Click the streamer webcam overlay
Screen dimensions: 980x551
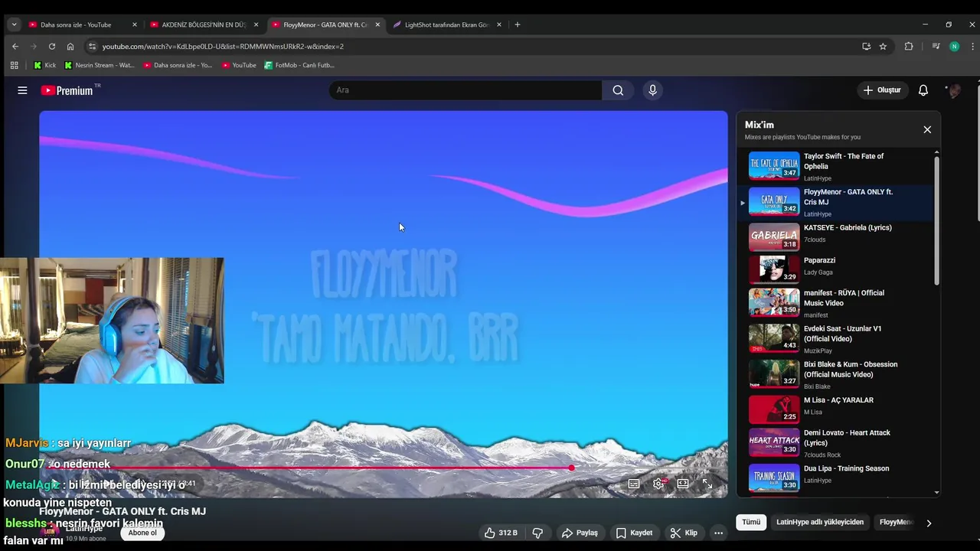112,320
